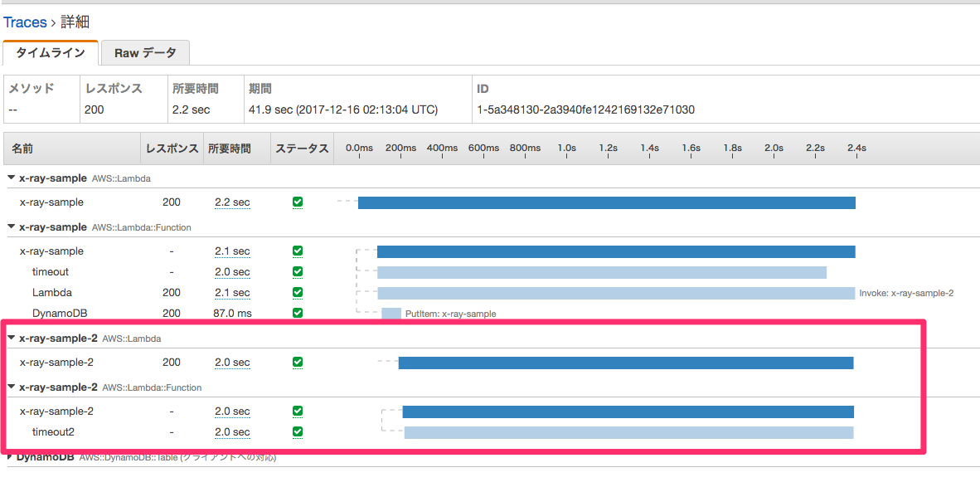Click the 2.0 sec link for timeout2
Viewport: 980px width, 492px height.
pyautogui.click(x=231, y=431)
